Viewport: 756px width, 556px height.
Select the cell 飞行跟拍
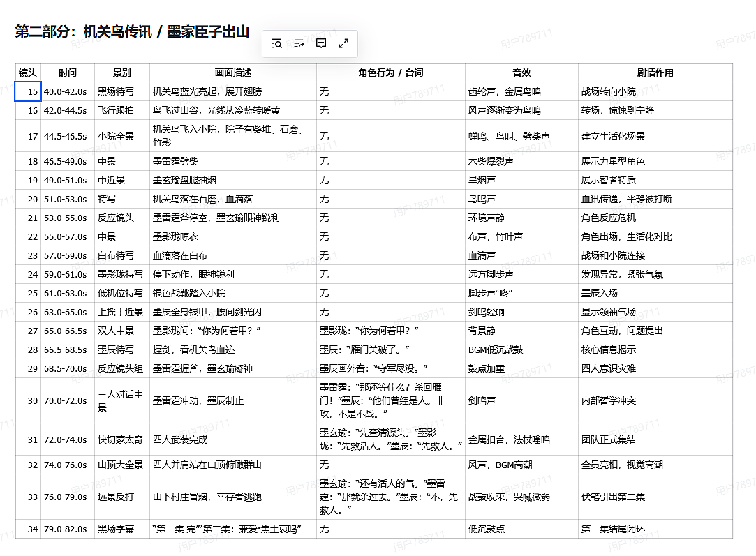coord(122,110)
